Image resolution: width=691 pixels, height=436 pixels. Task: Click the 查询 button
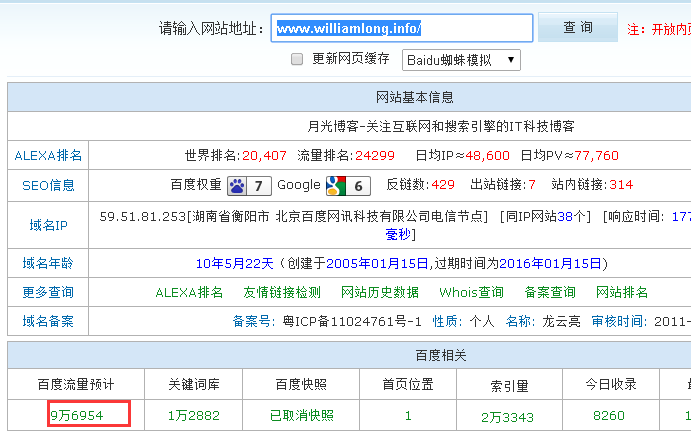pyautogui.click(x=578, y=27)
